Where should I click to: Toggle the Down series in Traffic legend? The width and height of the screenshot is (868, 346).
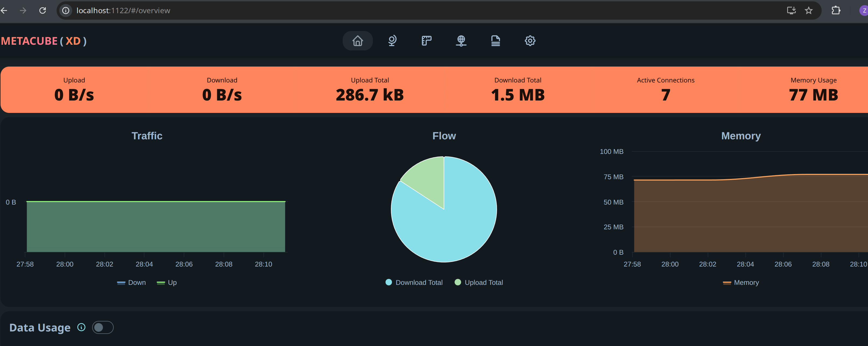131,283
